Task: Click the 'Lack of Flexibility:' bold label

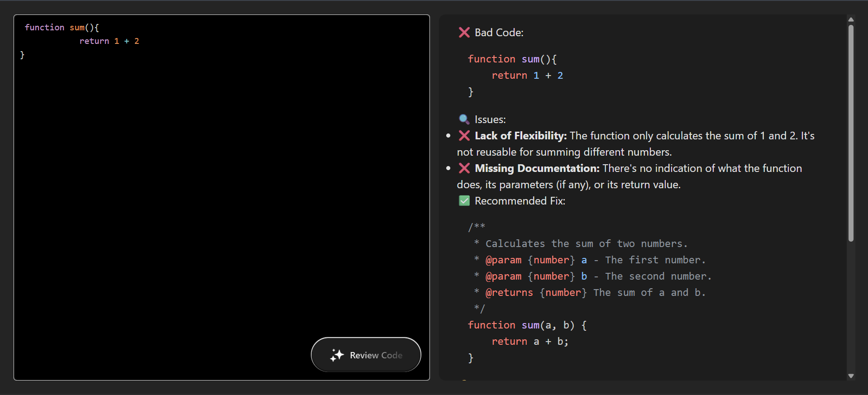Action: (x=520, y=136)
